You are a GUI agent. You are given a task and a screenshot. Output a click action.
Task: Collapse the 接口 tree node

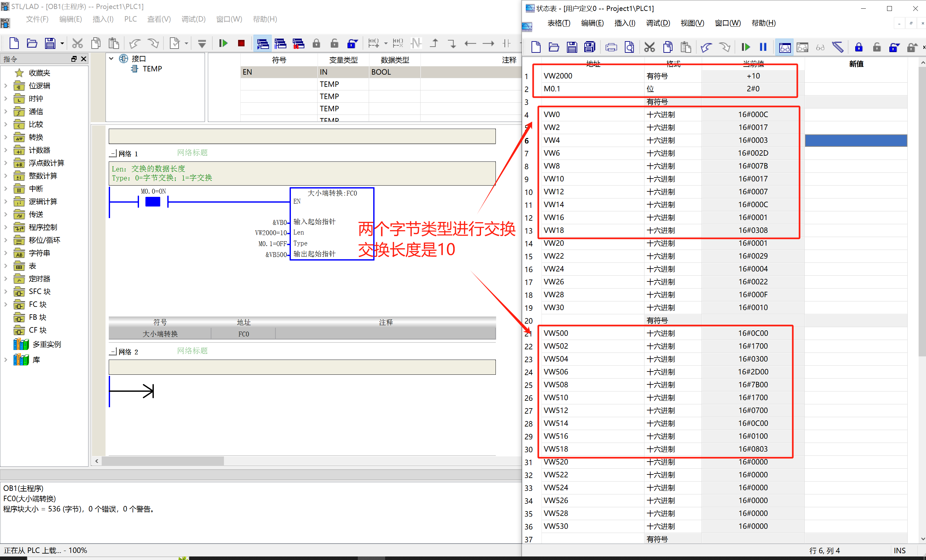point(111,59)
